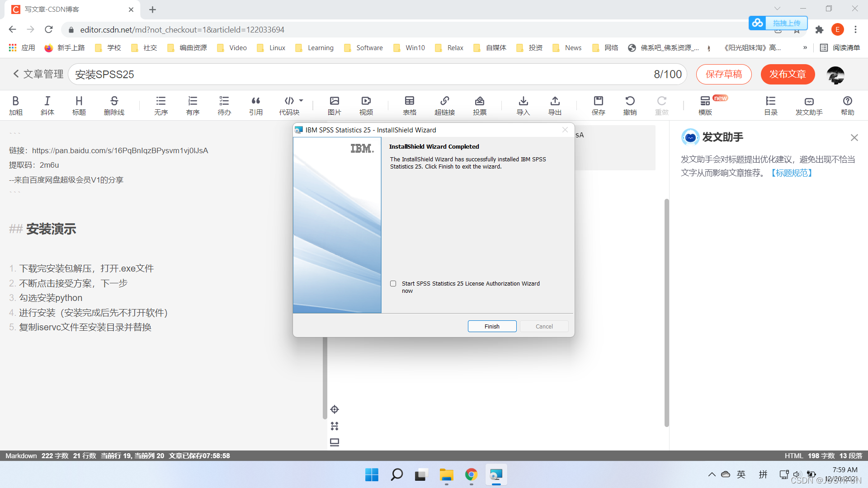Click the 标题 (Heading) formatting icon
This screenshot has height=488, width=868.
(x=78, y=105)
